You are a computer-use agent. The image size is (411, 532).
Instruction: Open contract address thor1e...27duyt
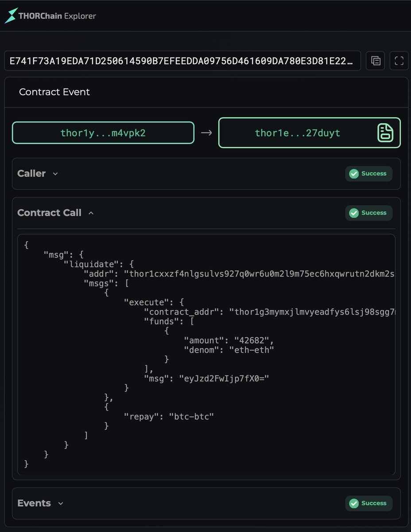pos(297,133)
